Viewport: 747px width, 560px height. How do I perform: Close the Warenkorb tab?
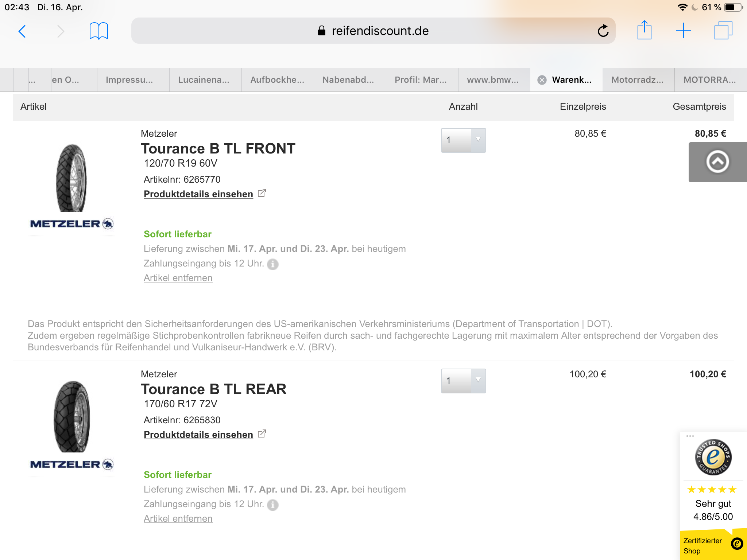542,80
